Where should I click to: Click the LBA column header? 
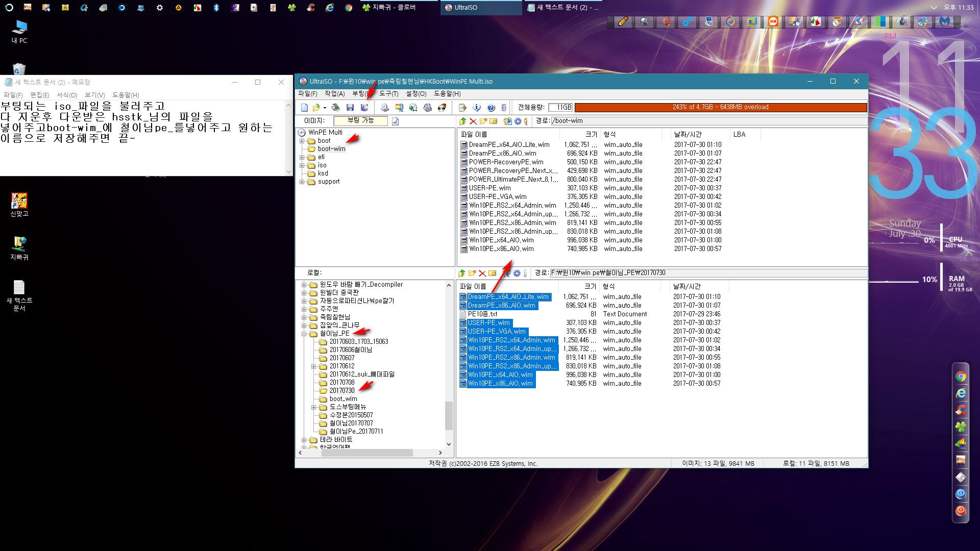(x=745, y=135)
